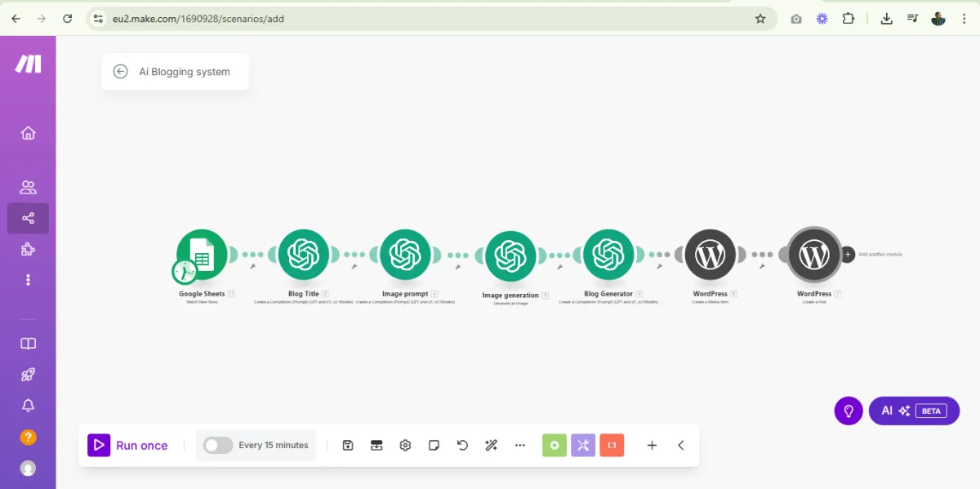Open scenario inputs and outputs icon
This screenshot has width=980, height=489.
tap(376, 445)
